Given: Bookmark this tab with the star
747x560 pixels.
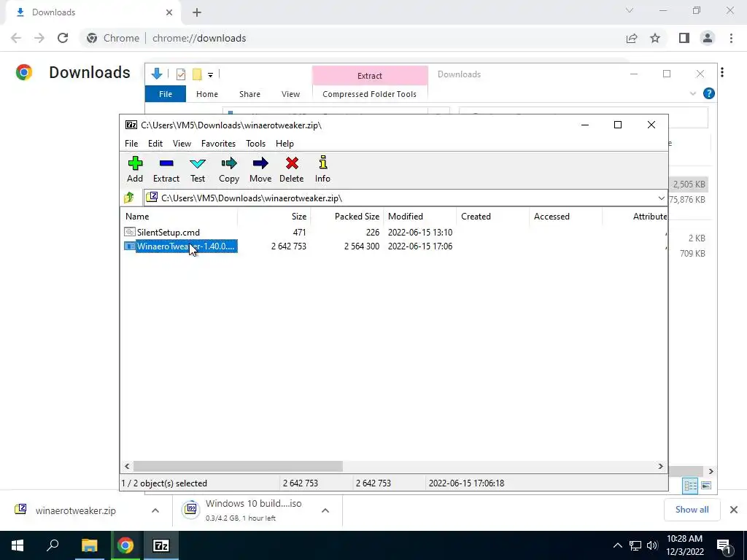Looking at the screenshot, I should point(655,38).
